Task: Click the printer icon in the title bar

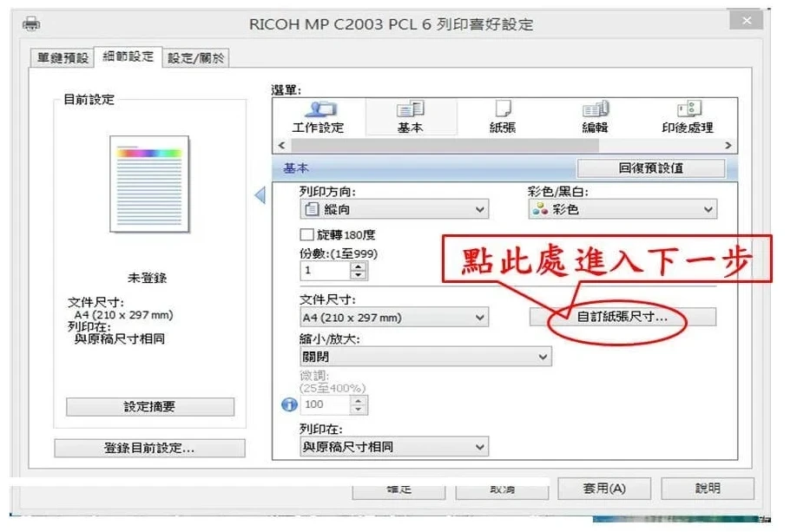Action: (x=31, y=23)
